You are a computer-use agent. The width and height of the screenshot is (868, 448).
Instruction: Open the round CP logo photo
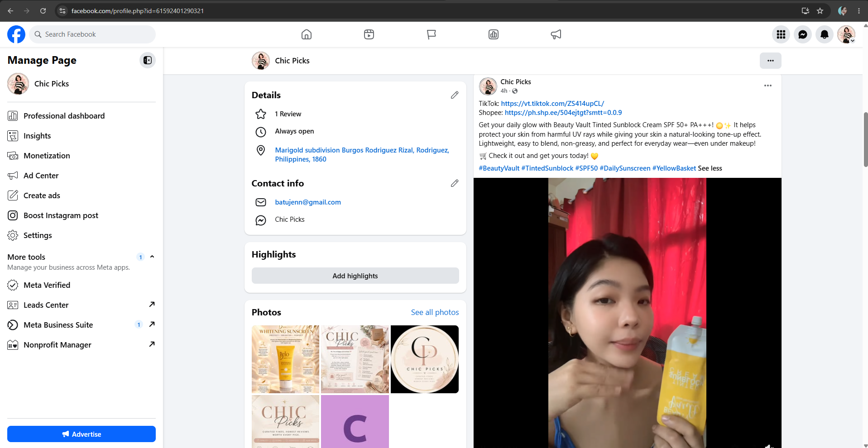tap(425, 359)
